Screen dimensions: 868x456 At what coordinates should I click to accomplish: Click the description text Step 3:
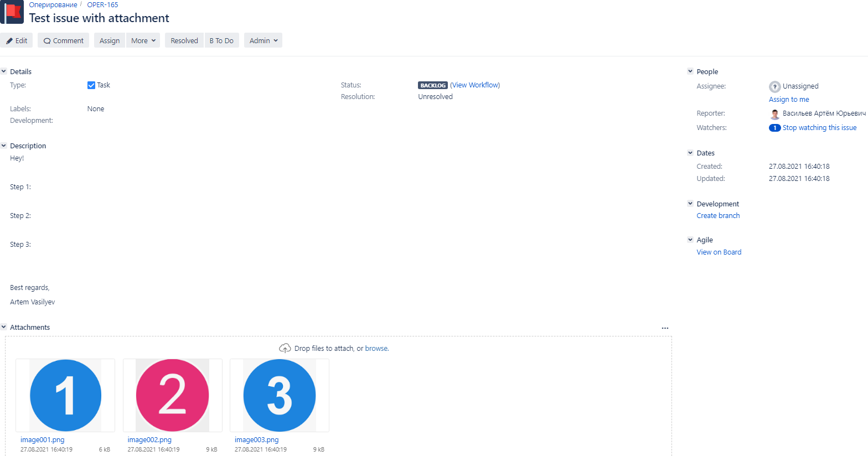click(x=20, y=245)
